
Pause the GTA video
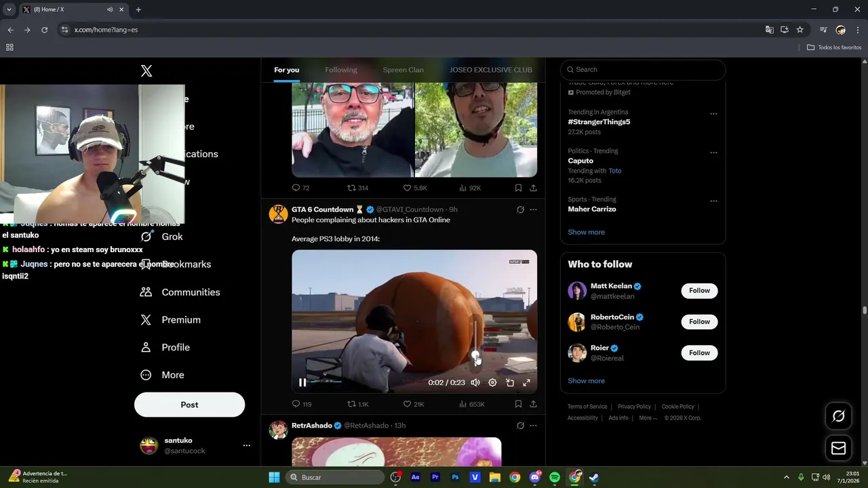pyautogui.click(x=302, y=382)
